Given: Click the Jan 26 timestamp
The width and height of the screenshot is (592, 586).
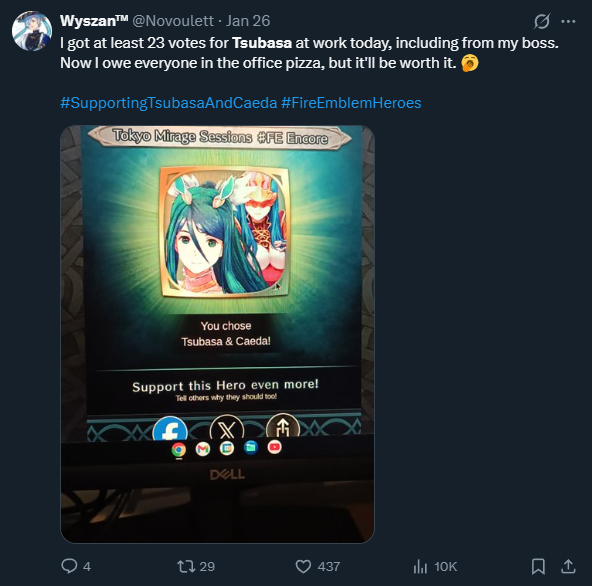Looking at the screenshot, I should click(248, 21).
